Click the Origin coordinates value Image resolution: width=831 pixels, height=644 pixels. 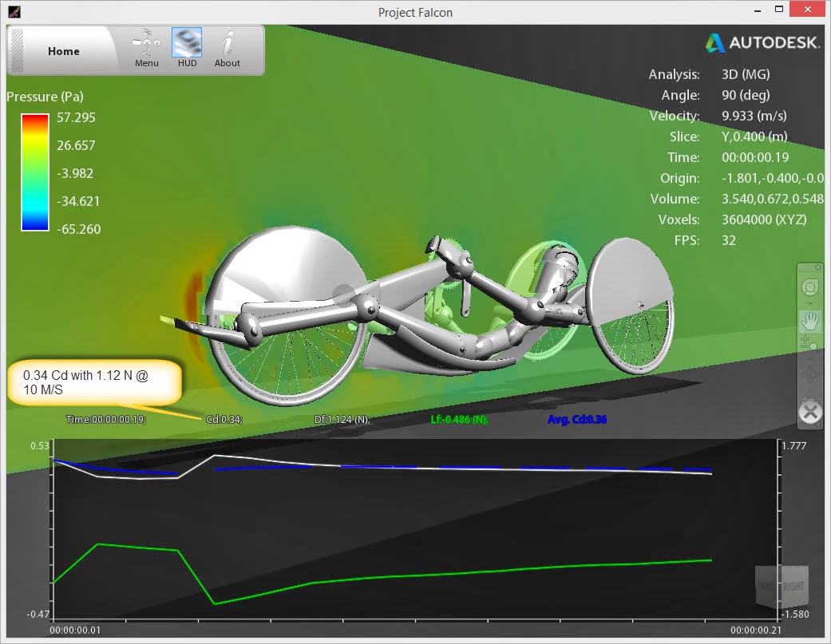coord(772,178)
